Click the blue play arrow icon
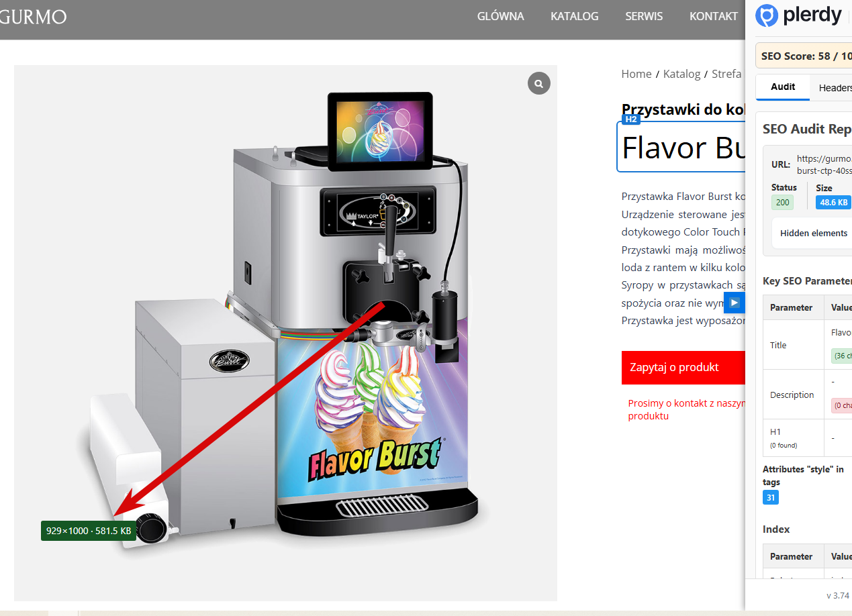 (x=735, y=303)
